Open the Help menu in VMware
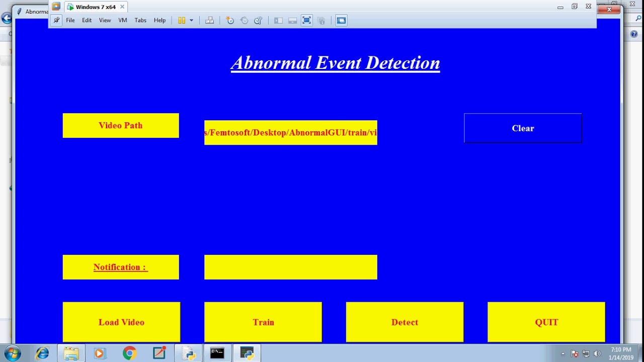 pyautogui.click(x=159, y=21)
